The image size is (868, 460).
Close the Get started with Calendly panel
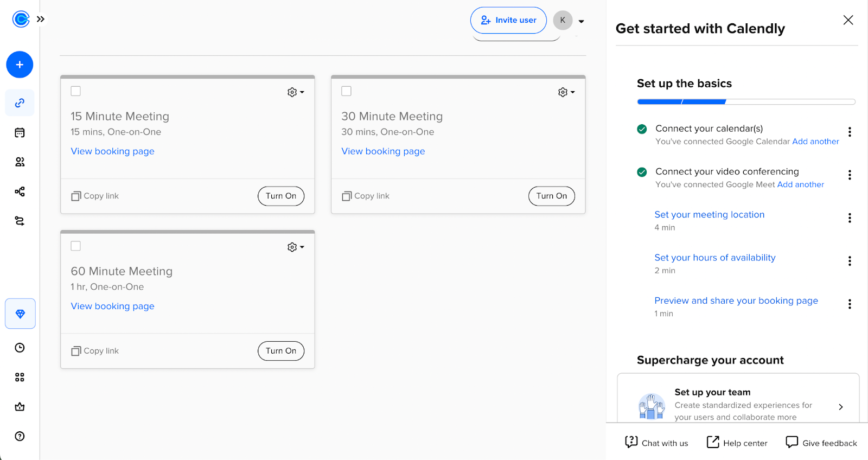coord(848,20)
